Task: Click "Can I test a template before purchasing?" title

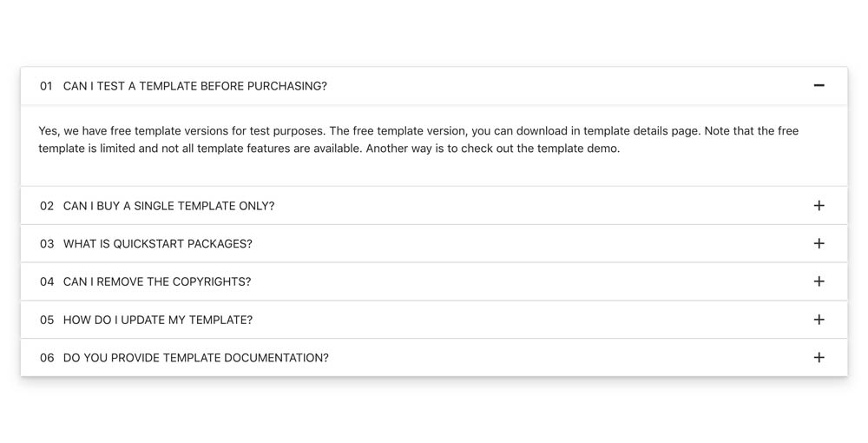Action: click(195, 86)
